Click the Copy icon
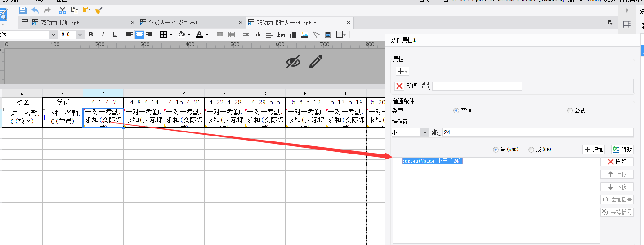The image size is (644, 245). (x=75, y=10)
